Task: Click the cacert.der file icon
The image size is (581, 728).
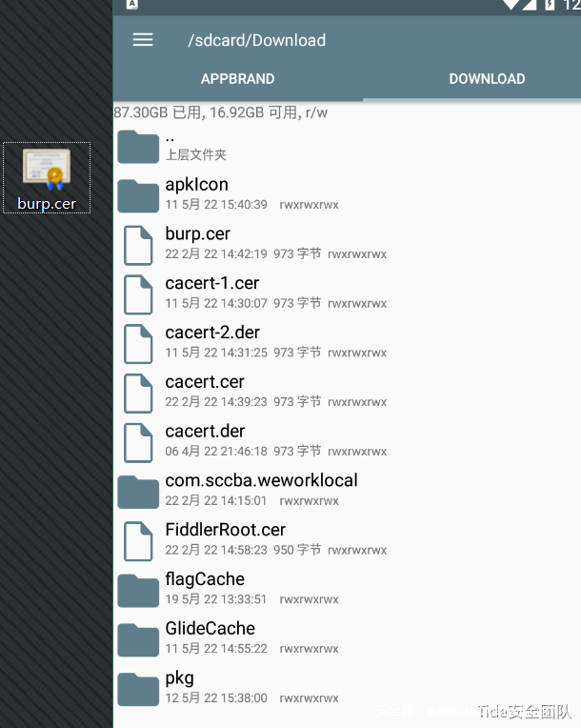Action: click(138, 442)
